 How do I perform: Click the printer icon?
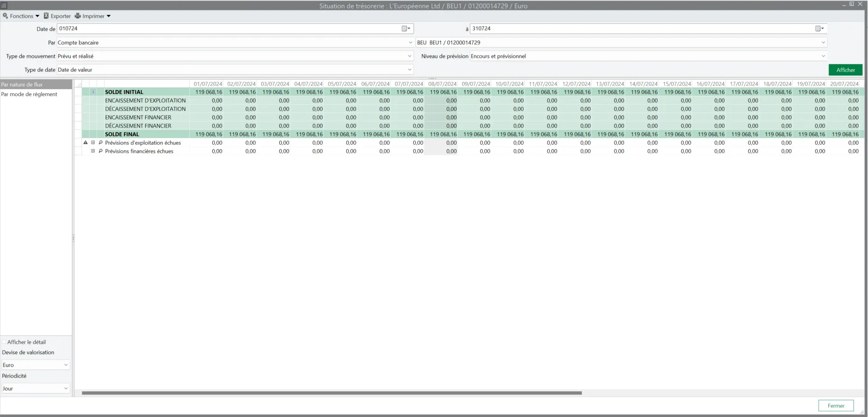pos(78,16)
